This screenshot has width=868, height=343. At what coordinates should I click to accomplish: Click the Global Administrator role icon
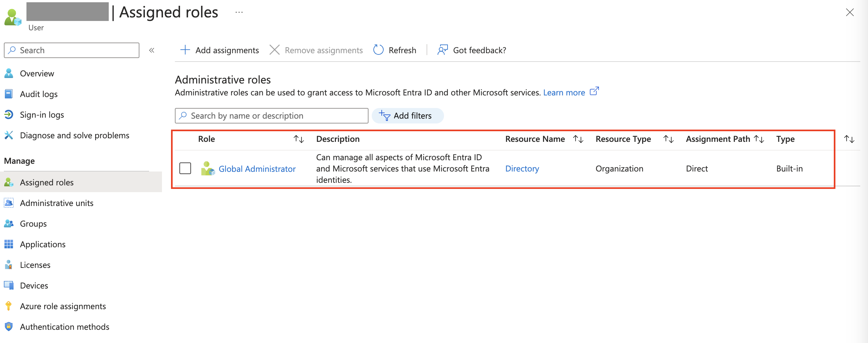(x=207, y=169)
